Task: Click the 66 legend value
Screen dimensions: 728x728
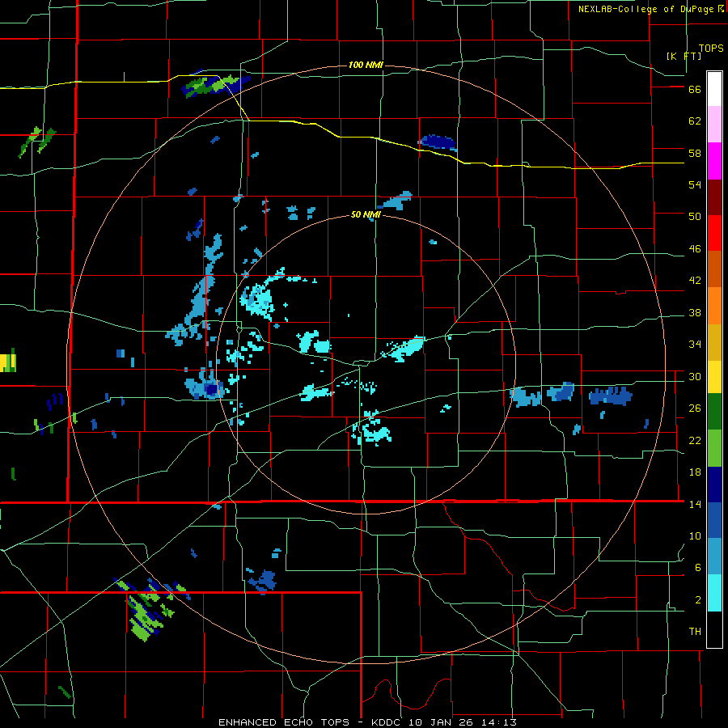Action: 695,90
